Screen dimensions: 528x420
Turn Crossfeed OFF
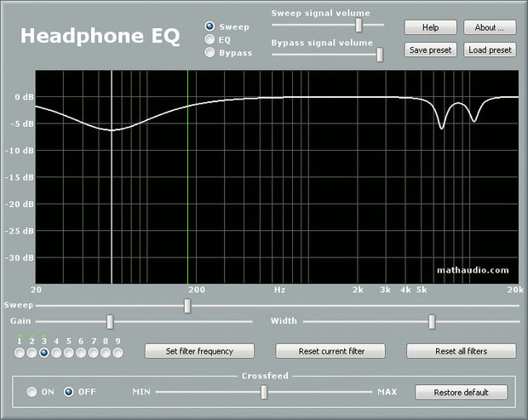69,392
